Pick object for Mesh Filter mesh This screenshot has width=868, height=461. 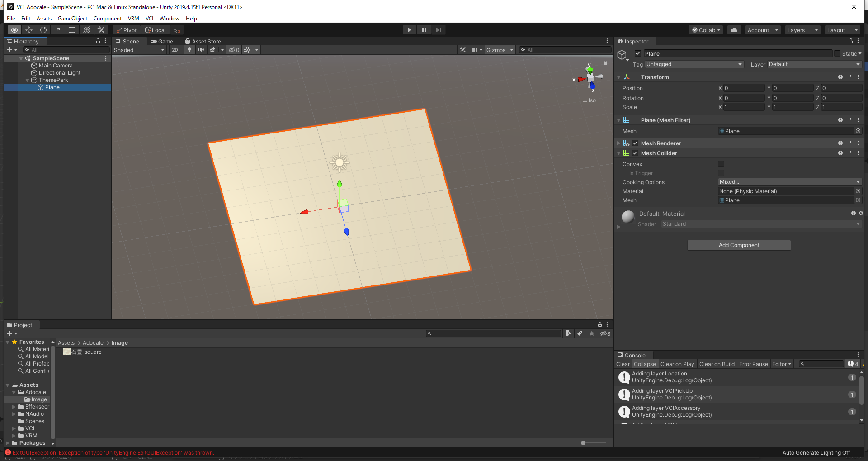pos(858,131)
